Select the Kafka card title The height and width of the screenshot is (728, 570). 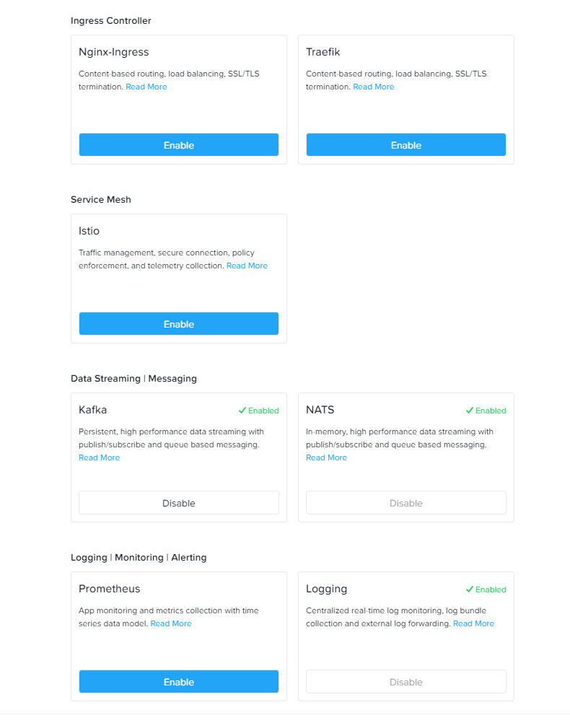93,410
